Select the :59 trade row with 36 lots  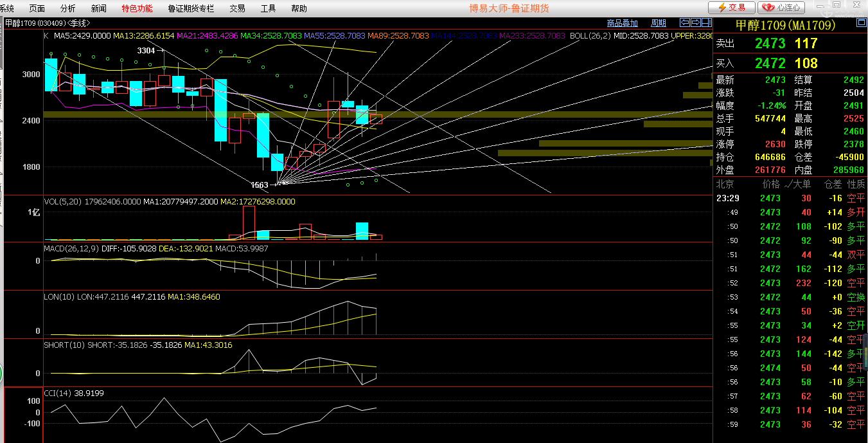point(790,424)
